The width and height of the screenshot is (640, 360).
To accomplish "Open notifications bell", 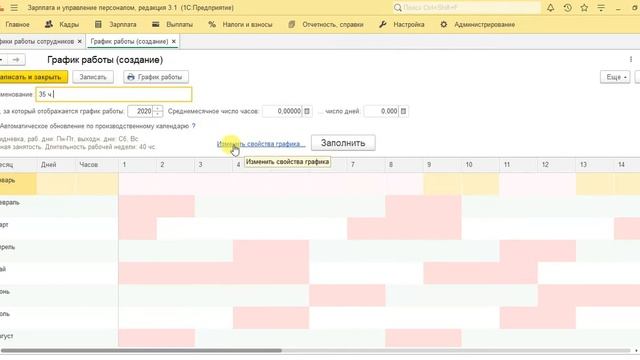I will click(x=550, y=8).
